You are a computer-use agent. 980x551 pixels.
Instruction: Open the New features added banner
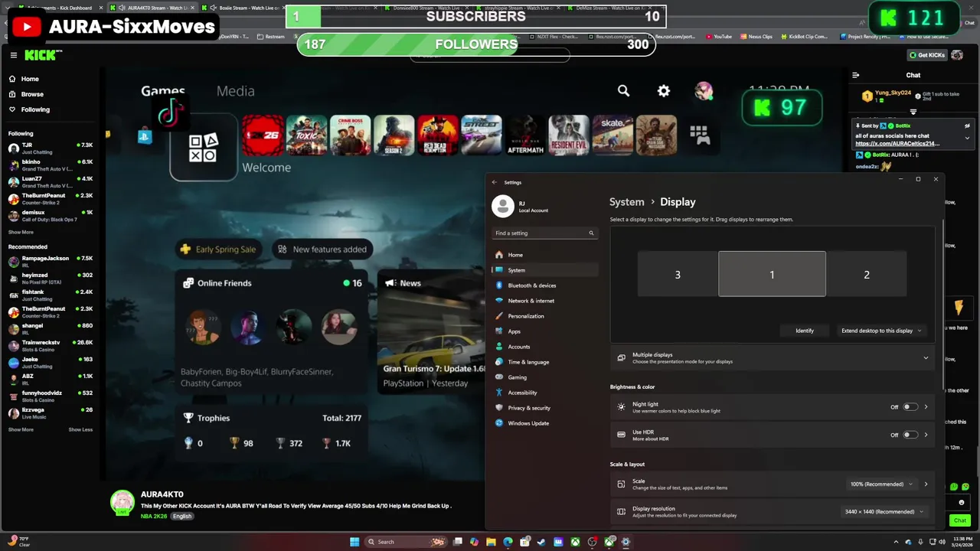coord(322,249)
